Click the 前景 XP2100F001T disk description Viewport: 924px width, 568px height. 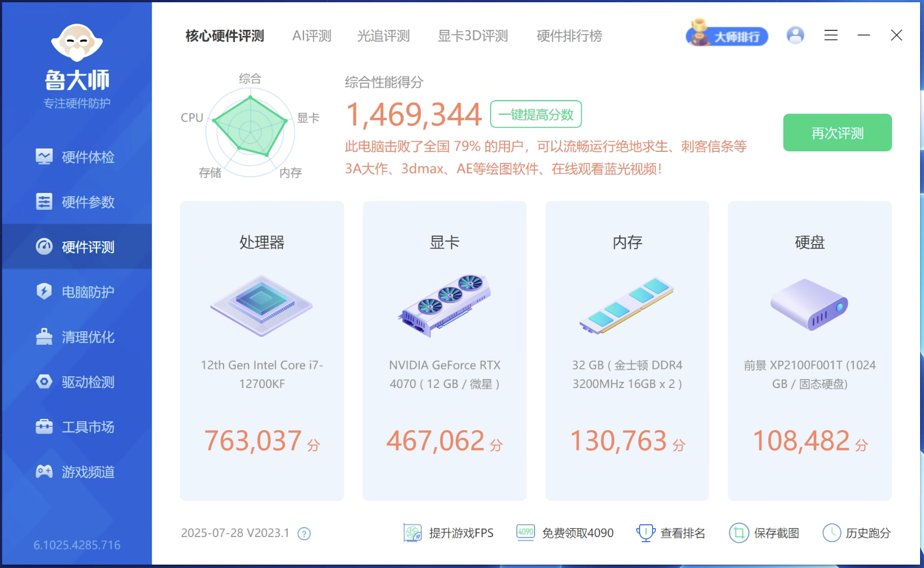click(x=810, y=375)
